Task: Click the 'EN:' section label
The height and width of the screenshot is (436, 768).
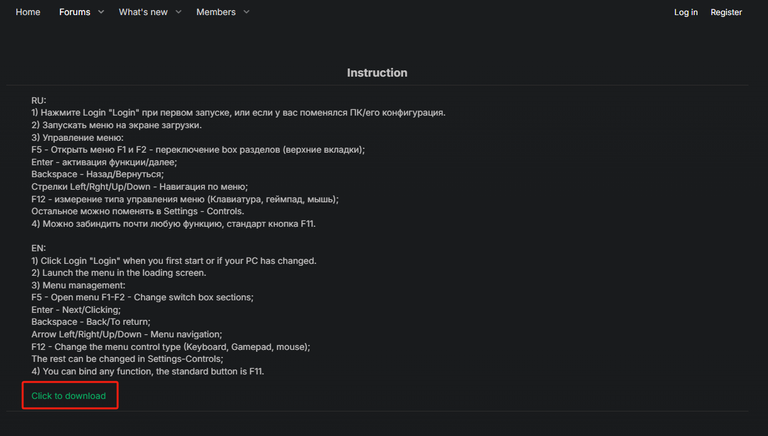Action: tap(39, 248)
